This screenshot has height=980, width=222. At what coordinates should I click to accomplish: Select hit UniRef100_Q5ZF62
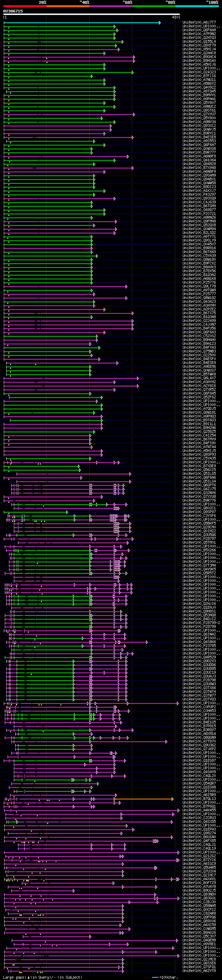[199, 397]
